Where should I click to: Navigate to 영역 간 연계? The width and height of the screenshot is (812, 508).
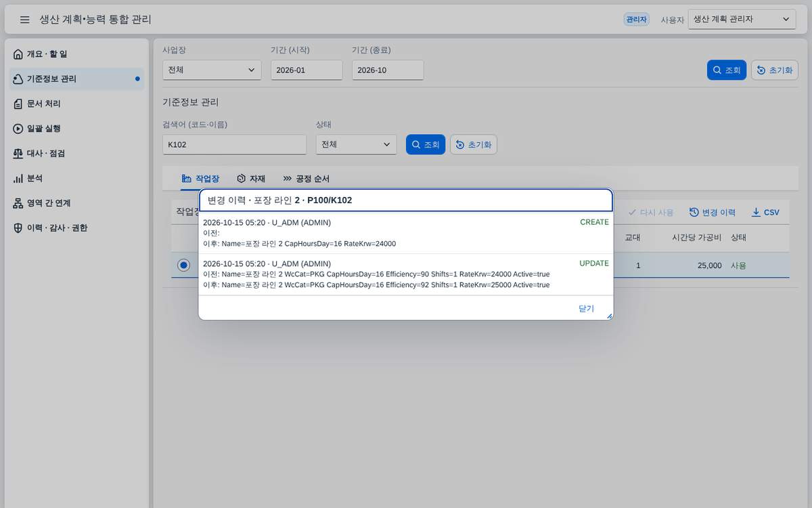(x=77, y=203)
